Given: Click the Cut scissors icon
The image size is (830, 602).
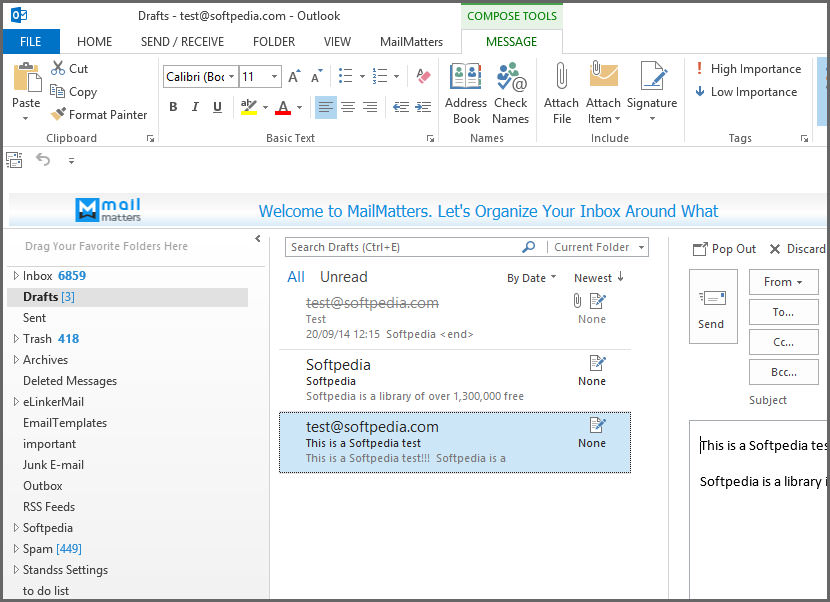Looking at the screenshot, I should click(x=59, y=69).
